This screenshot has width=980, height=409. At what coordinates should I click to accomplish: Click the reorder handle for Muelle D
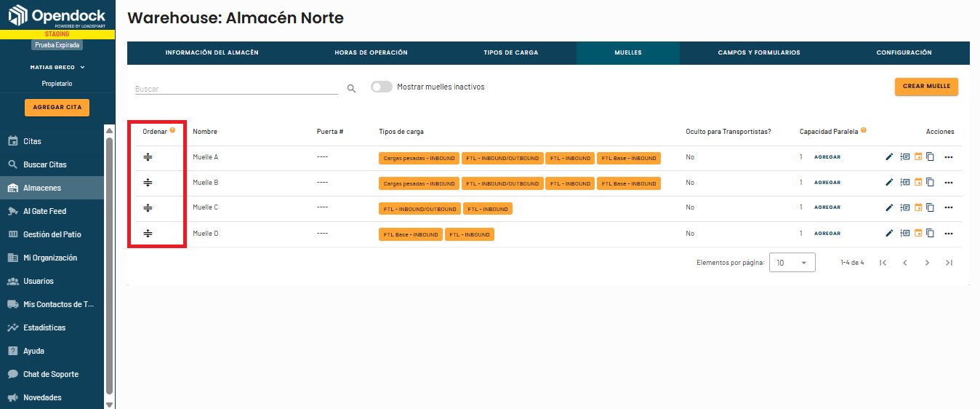pos(148,234)
